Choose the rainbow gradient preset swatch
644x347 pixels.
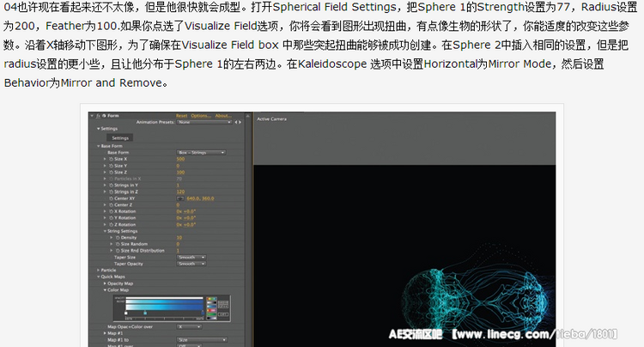(x=212, y=299)
